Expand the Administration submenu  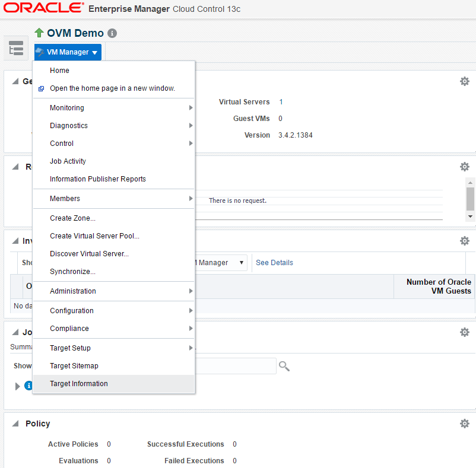[x=113, y=291]
